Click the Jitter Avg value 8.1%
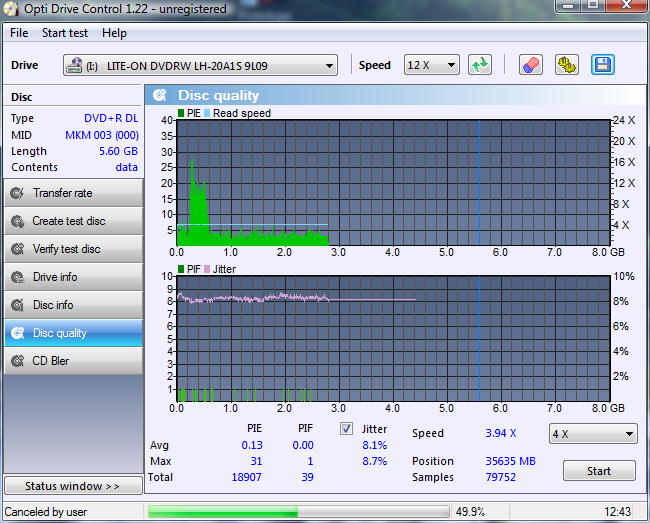650x523 pixels. point(375,445)
